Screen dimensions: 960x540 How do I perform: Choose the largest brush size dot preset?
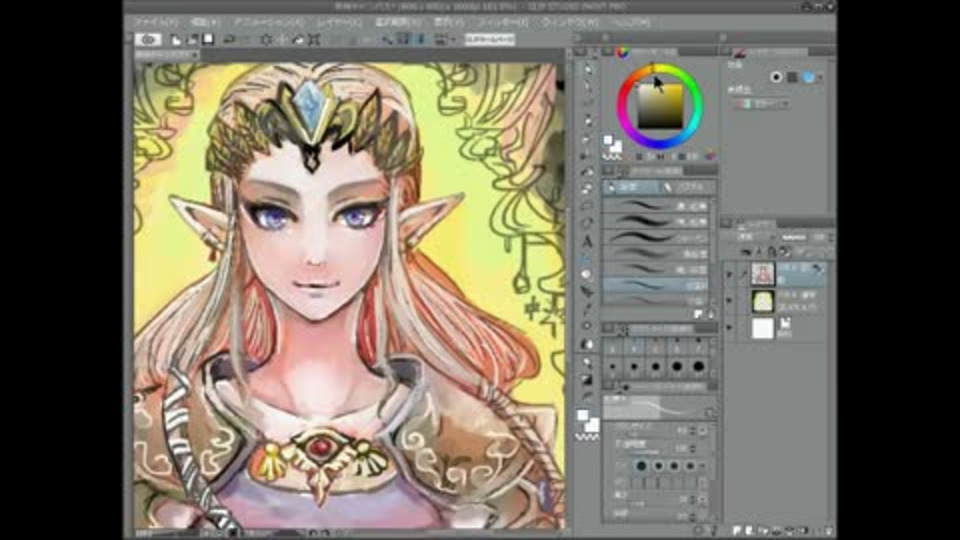click(x=698, y=366)
